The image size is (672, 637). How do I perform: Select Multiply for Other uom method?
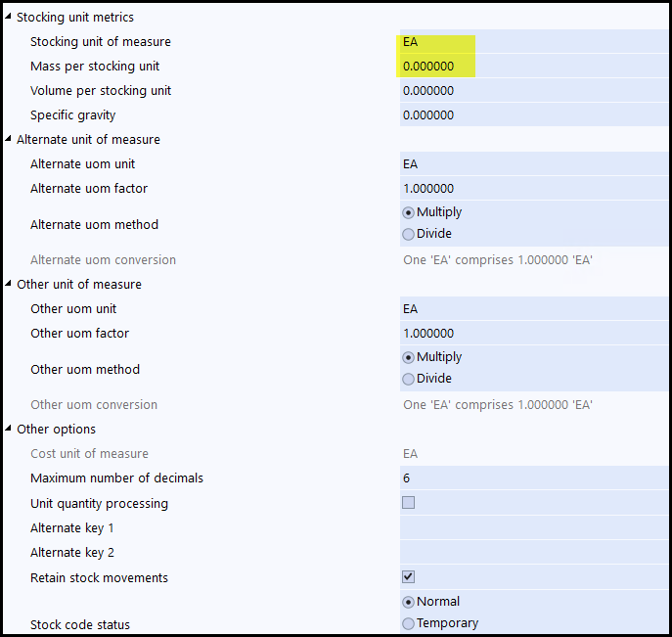coord(409,357)
